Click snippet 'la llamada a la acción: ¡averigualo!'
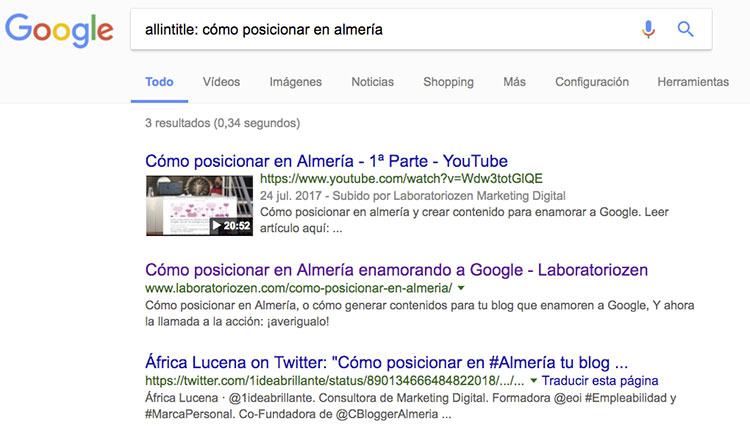 pos(237,321)
